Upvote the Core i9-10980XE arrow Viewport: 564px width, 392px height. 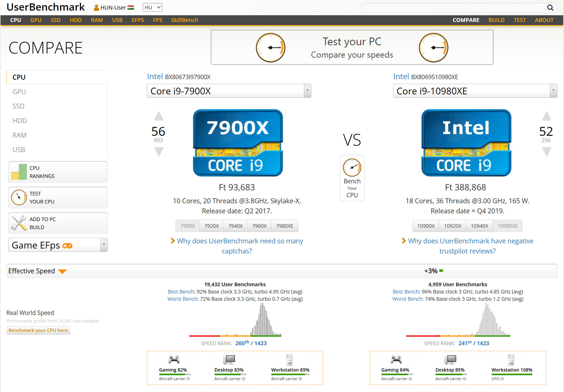coord(546,116)
